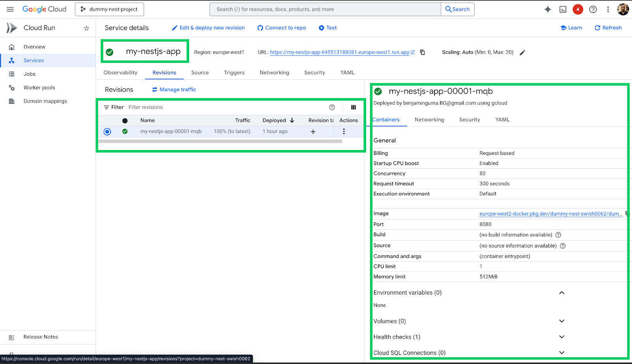This screenshot has width=632, height=364.
Task: Open actions menu for my-nestjs-app-00001-mqb
Action: (344, 131)
